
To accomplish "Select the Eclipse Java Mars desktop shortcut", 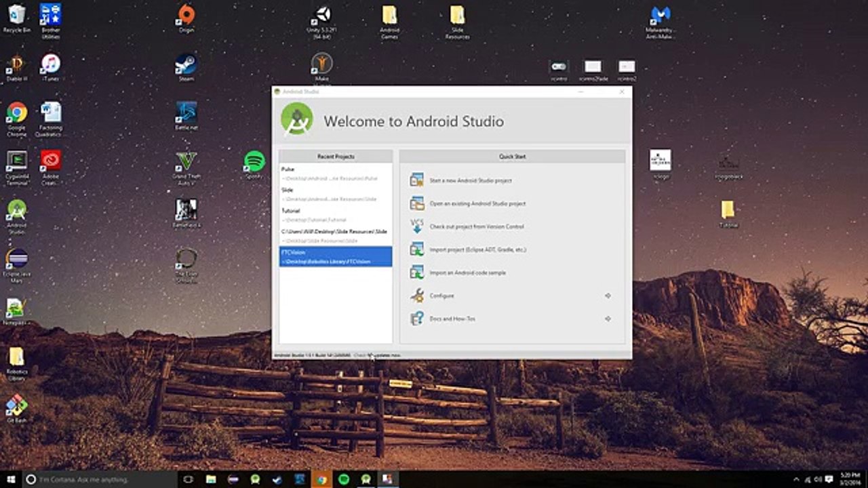I will [x=17, y=265].
